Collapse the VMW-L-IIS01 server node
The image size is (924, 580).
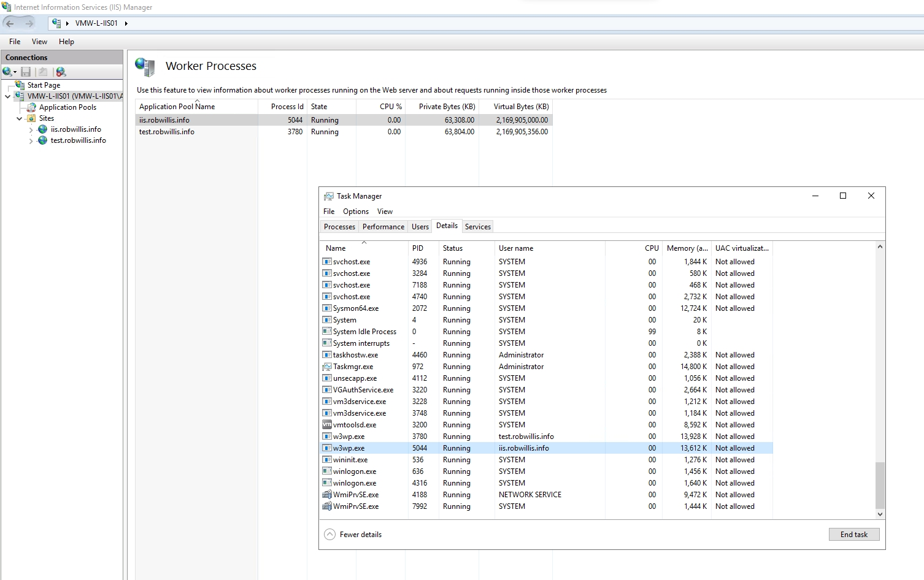[8, 96]
